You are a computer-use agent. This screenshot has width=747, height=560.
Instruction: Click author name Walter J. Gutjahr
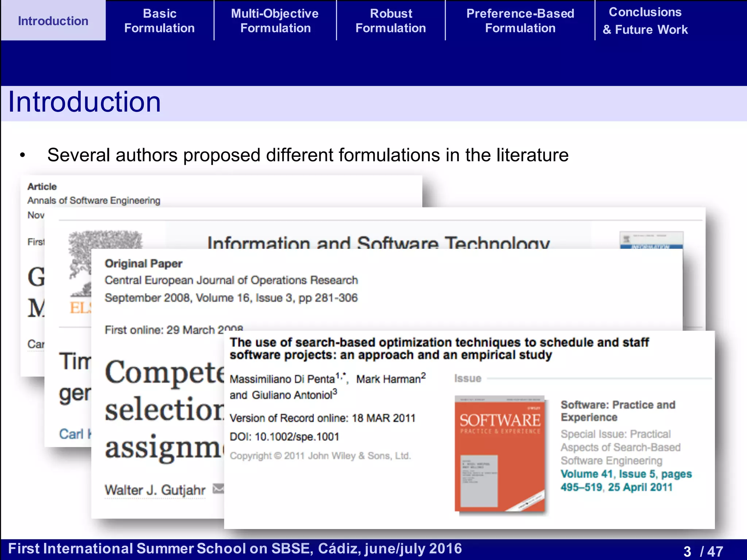[155, 490]
